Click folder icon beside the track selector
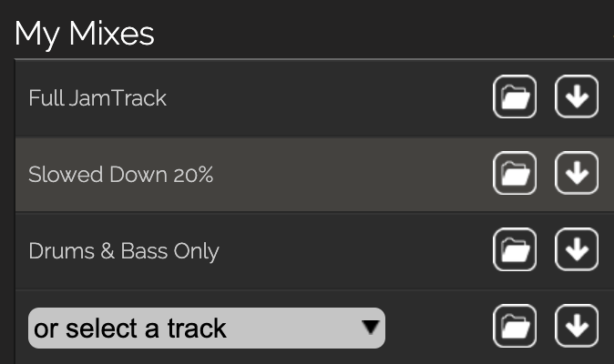 (515, 327)
